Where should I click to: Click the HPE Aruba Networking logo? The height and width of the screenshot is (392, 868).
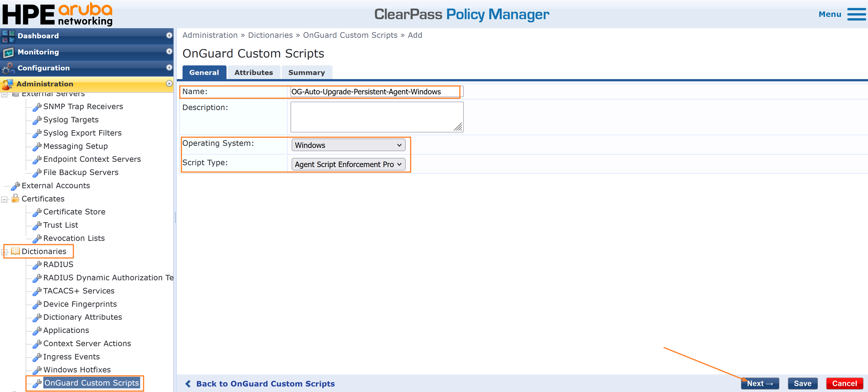57,14
